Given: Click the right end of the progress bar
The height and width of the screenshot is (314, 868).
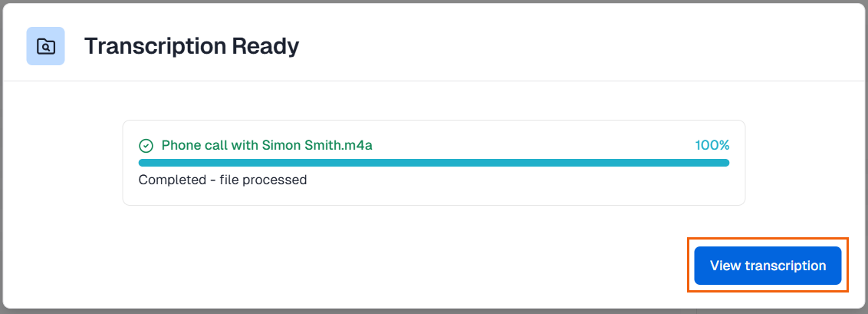Looking at the screenshot, I should pyautogui.click(x=724, y=163).
